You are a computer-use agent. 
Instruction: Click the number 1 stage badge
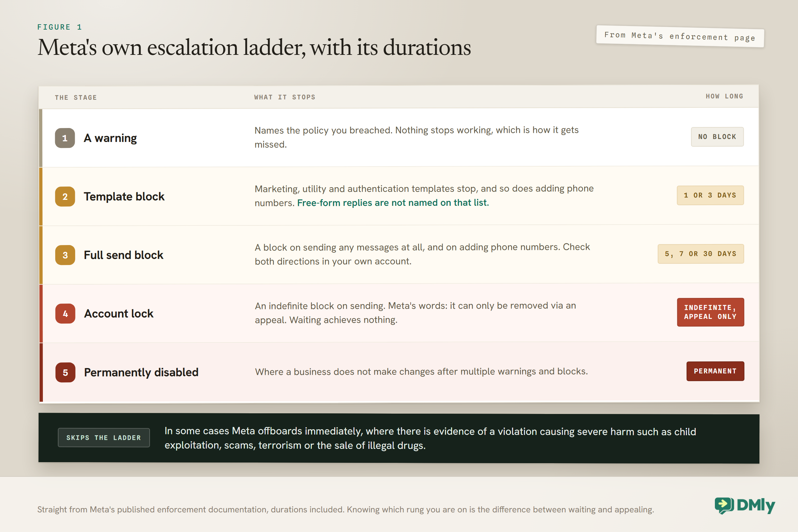coord(65,138)
